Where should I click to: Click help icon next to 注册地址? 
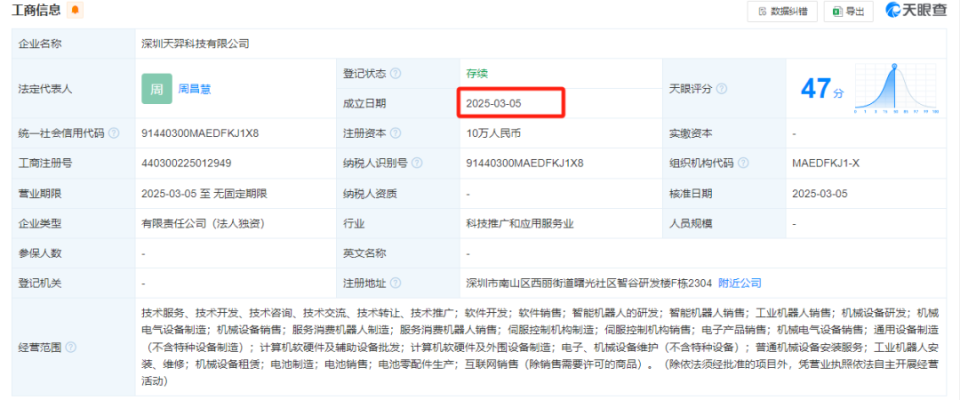[396, 283]
